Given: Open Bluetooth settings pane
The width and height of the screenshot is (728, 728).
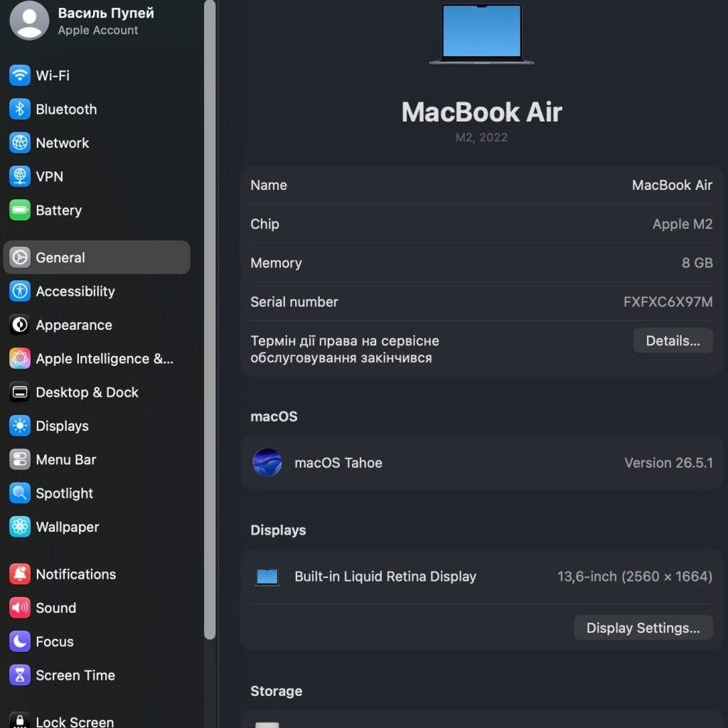Looking at the screenshot, I should pyautogui.click(x=97, y=109).
